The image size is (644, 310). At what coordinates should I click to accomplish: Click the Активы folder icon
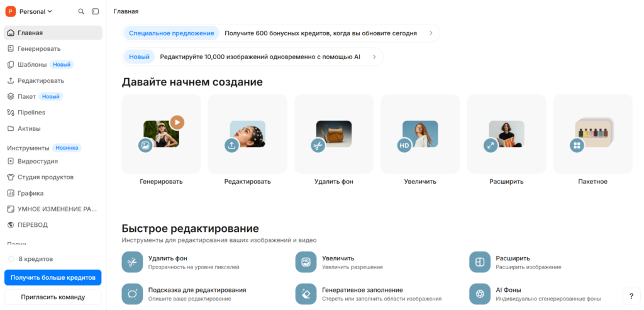pyautogui.click(x=11, y=128)
